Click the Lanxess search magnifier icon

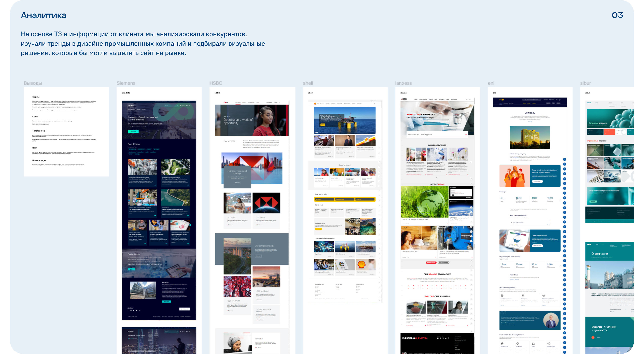(x=466, y=134)
